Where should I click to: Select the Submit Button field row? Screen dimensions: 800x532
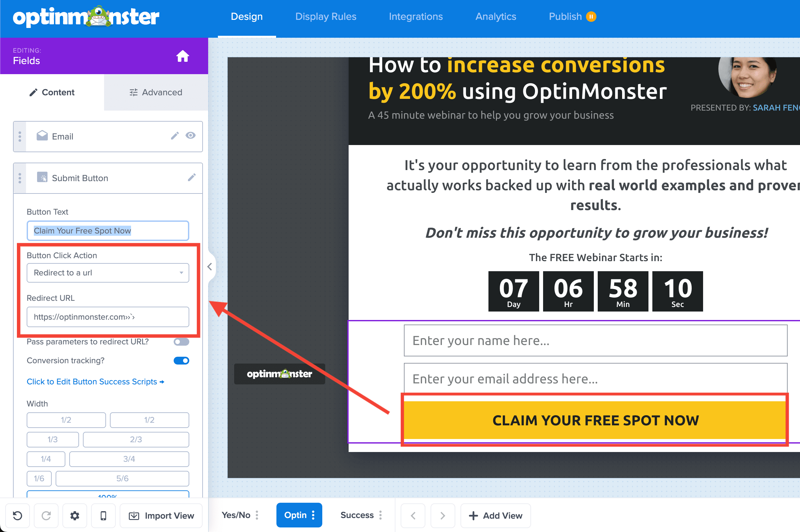pos(108,178)
